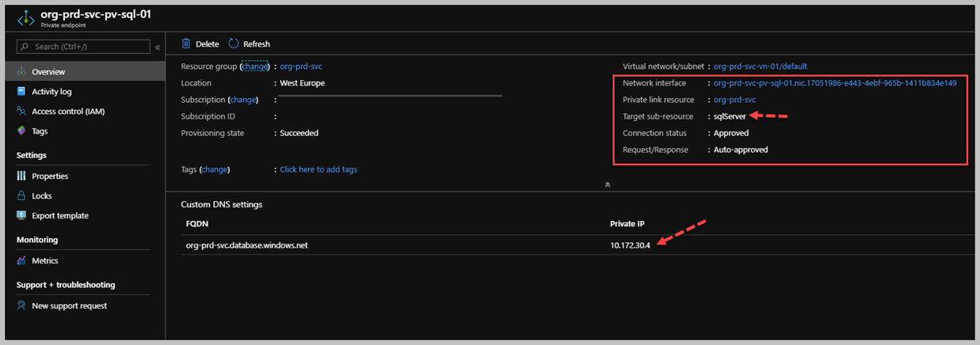Open Locks padlock icon
Screen dimensions: 980x345
(21, 195)
